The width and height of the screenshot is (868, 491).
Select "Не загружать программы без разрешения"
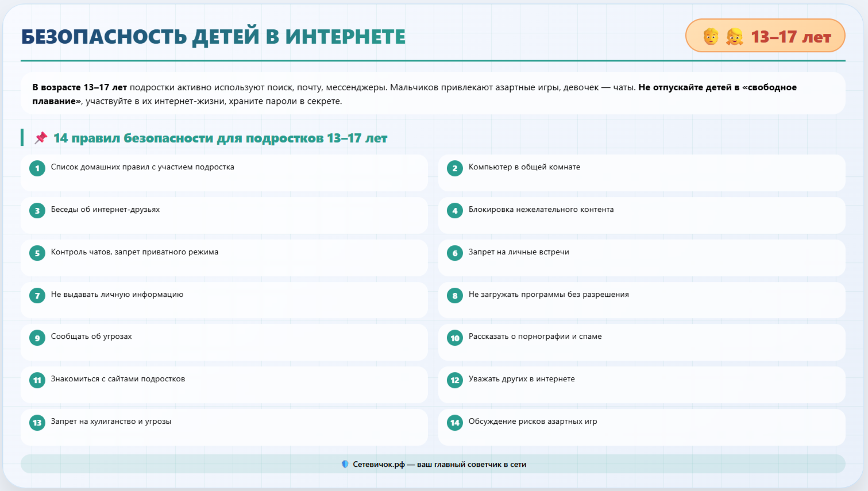pos(642,300)
